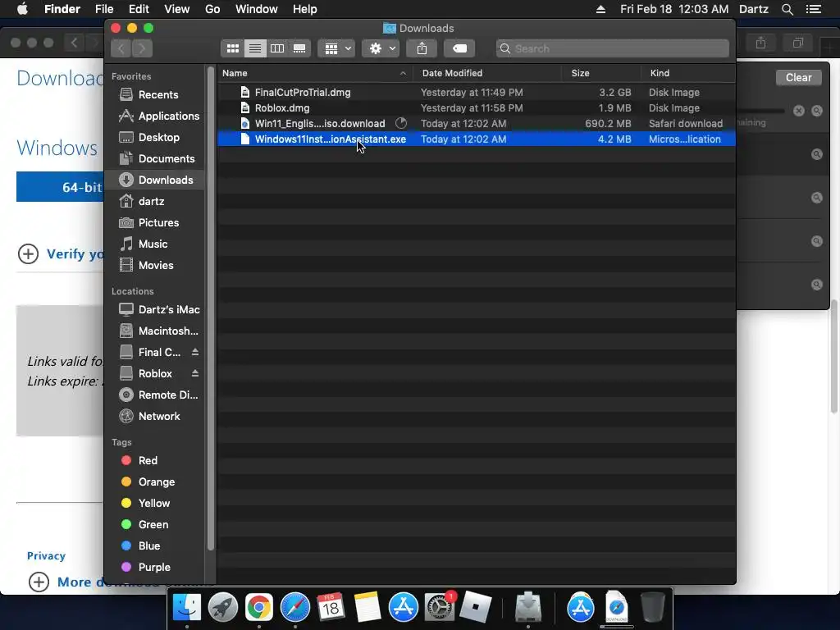
Task: Open System Preferences from the Dock
Action: [x=440, y=608]
